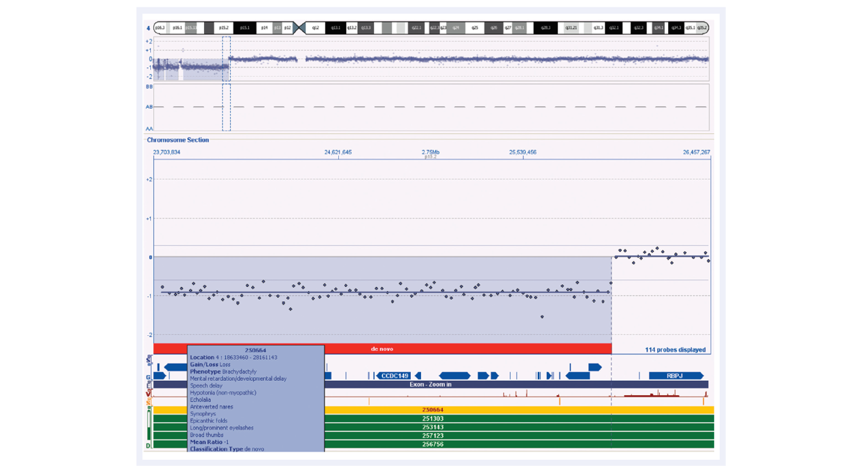The image size is (868, 472).
Task: Click the 250664 tooltip title
Action: click(255, 350)
